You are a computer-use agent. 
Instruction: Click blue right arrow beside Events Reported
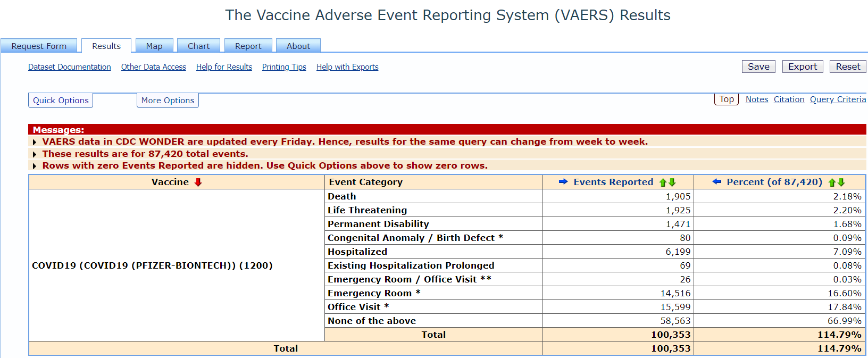point(563,182)
